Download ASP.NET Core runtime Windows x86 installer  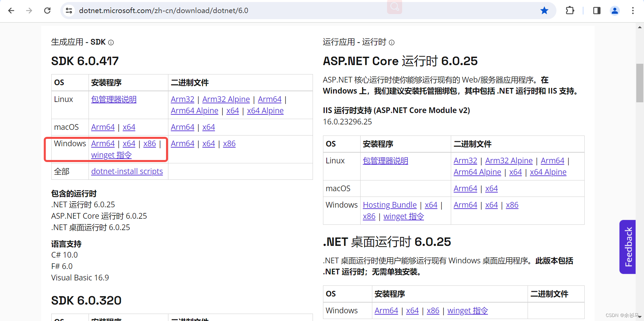pos(369,216)
